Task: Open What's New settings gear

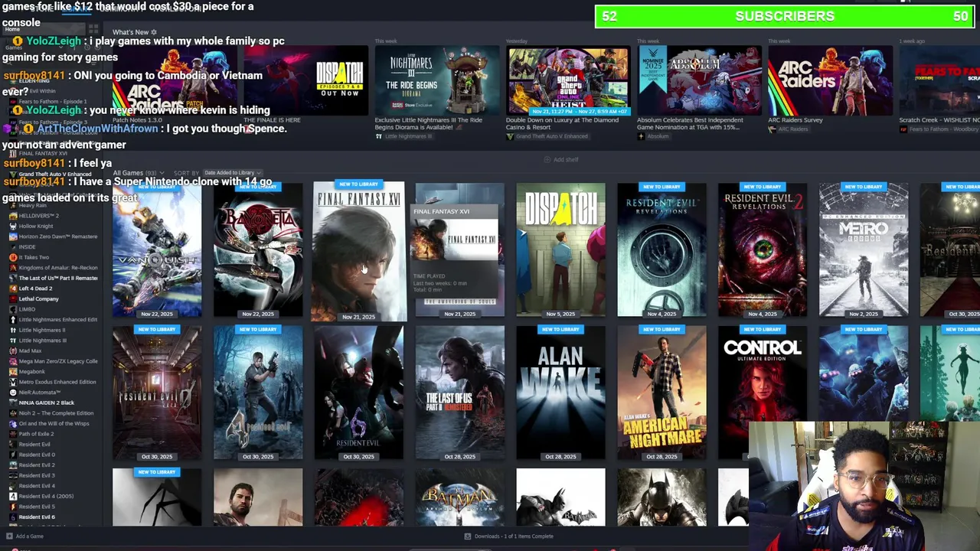Action: click(154, 32)
